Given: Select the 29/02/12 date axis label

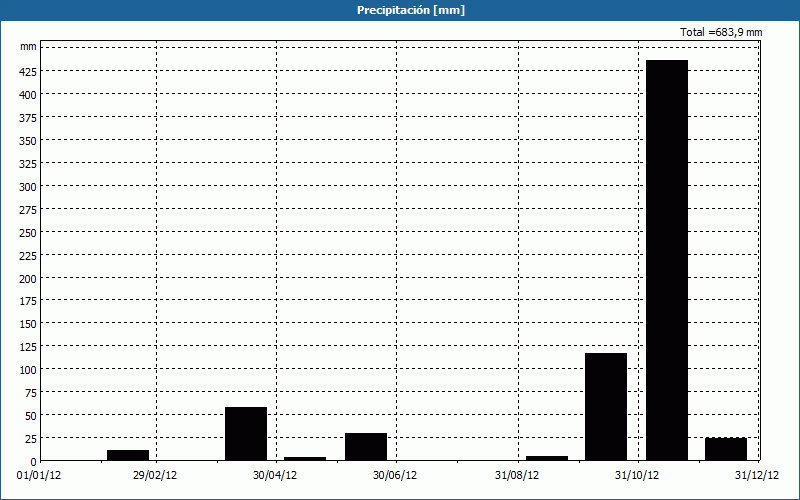Looking at the screenshot, I should [x=155, y=476].
